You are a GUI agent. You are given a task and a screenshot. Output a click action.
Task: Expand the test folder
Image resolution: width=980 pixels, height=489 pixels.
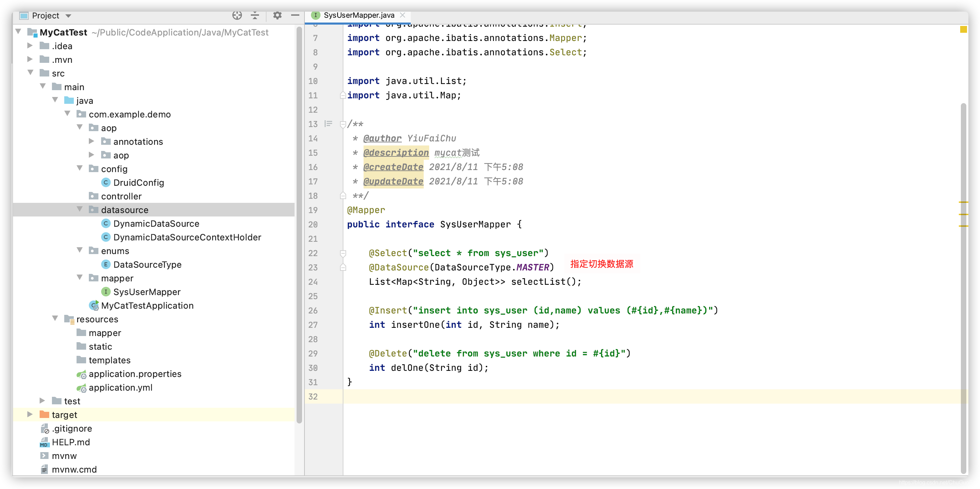(42, 401)
